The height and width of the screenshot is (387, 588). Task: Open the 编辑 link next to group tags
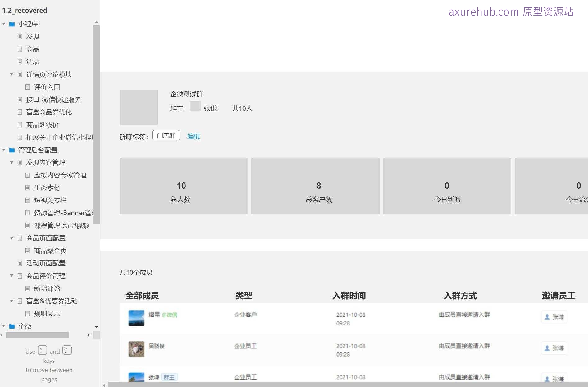click(193, 136)
